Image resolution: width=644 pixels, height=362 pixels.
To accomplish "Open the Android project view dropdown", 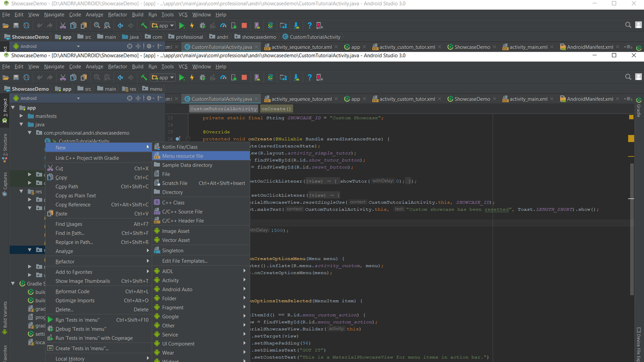I will pyautogui.click(x=45, y=98).
